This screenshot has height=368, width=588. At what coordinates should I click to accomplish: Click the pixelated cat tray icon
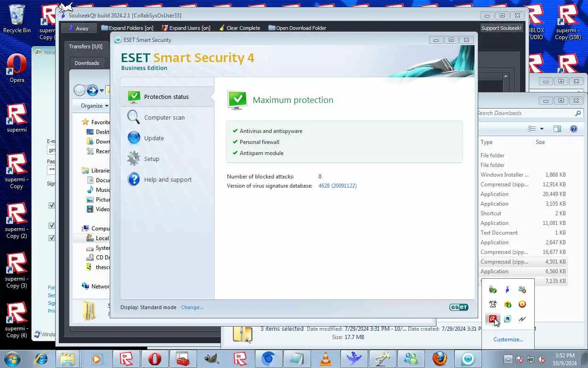492,304
